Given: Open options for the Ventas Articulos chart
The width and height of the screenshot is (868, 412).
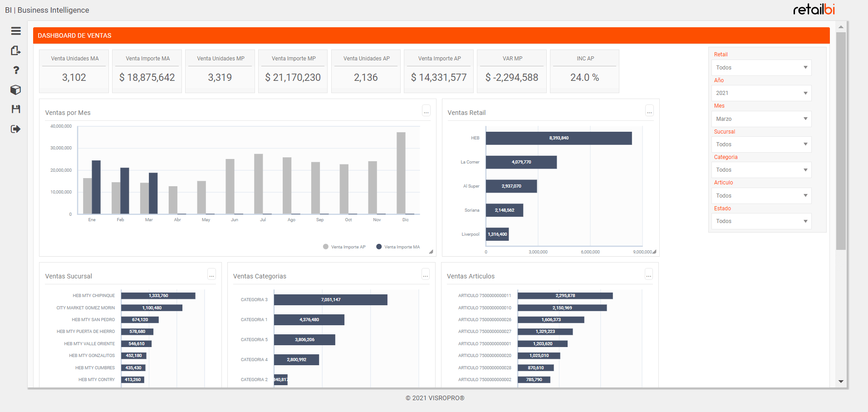Looking at the screenshot, I should pyautogui.click(x=648, y=274).
